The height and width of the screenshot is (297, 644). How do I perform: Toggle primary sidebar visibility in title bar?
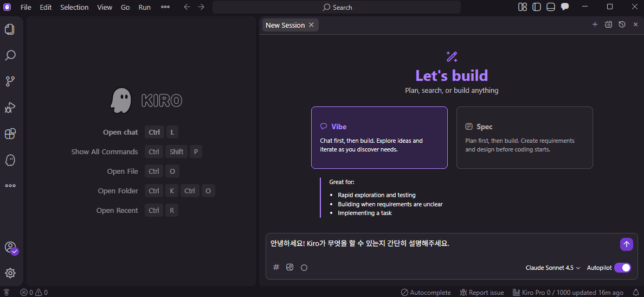click(537, 7)
